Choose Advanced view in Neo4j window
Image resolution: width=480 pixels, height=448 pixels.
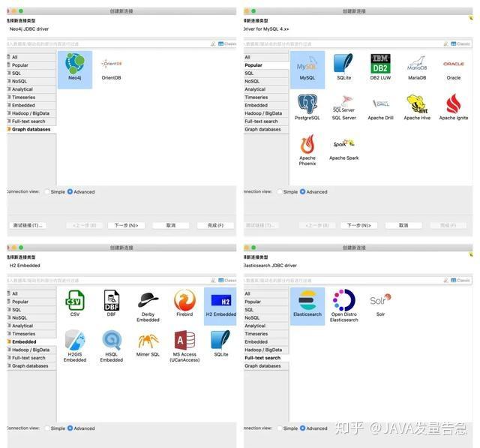pos(81,191)
